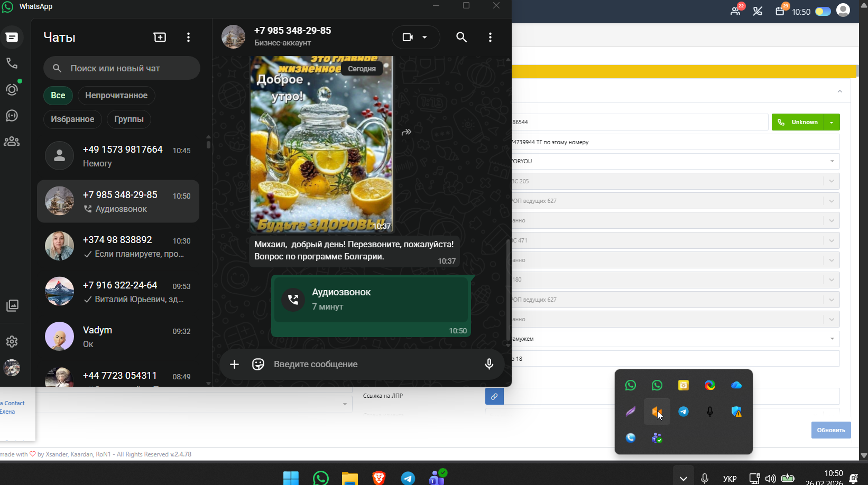This screenshot has height=485, width=868.
Task: Open the chat with +374 98 838892
Action: tap(118, 246)
